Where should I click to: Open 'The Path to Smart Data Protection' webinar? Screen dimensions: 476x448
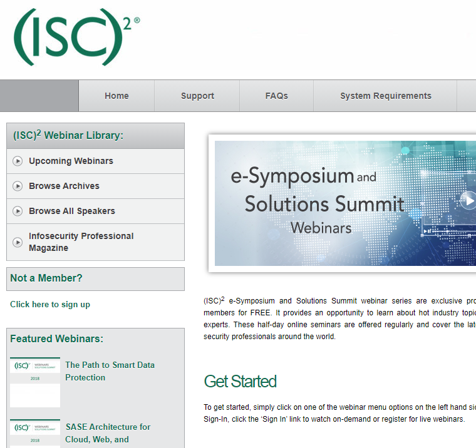tap(110, 371)
